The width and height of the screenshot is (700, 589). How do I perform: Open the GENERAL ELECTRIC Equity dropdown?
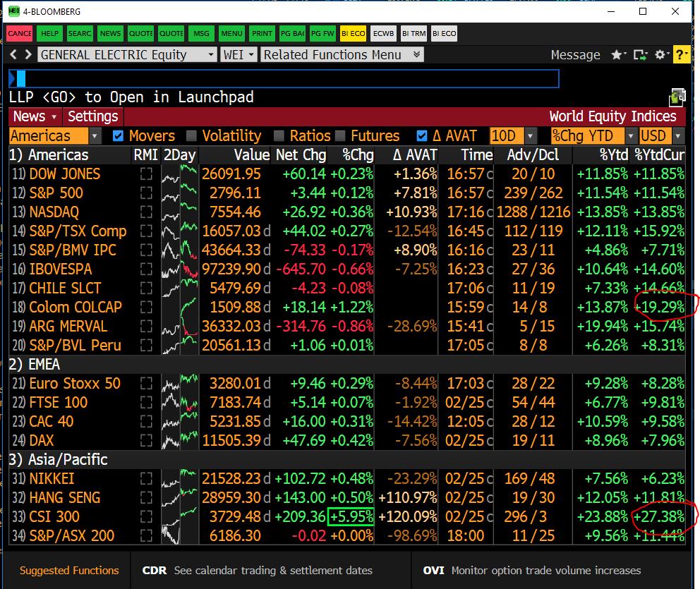(x=127, y=55)
